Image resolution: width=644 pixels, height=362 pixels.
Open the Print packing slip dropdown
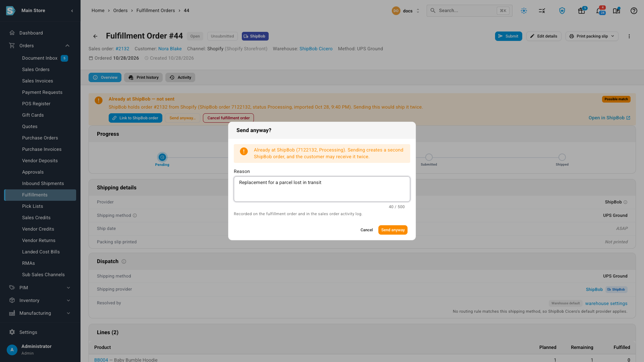point(592,36)
